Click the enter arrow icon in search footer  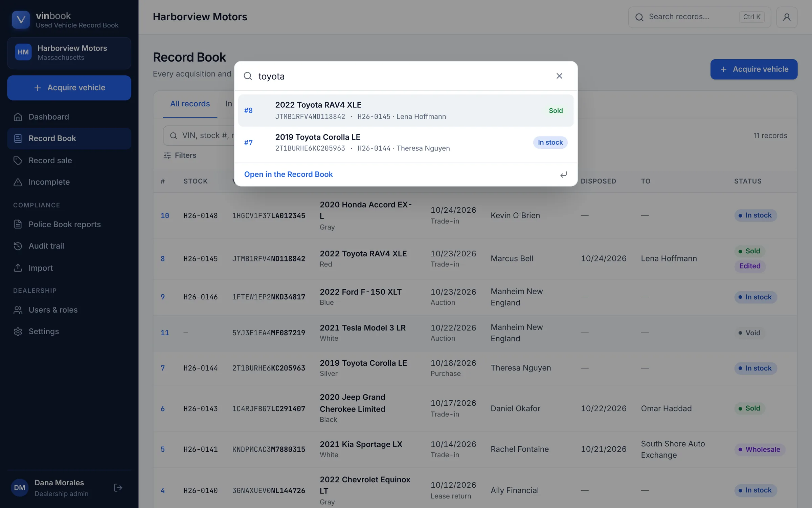click(563, 175)
